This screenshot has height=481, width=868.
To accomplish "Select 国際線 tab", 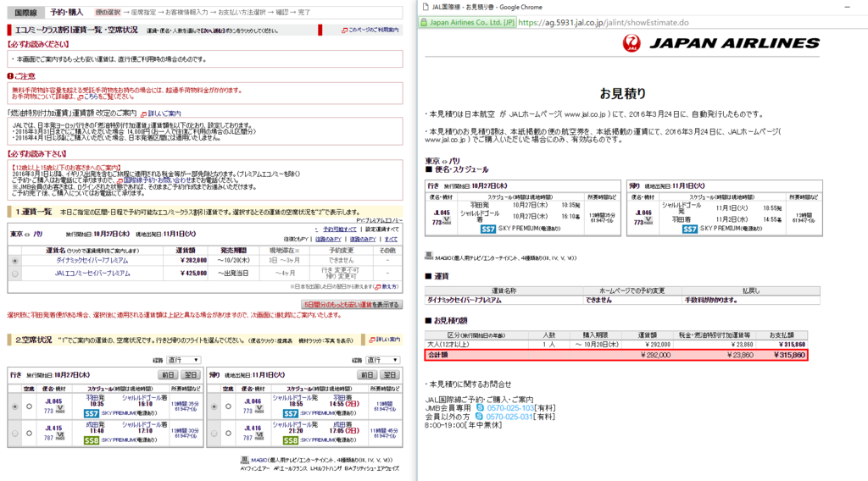I will click(x=25, y=12).
